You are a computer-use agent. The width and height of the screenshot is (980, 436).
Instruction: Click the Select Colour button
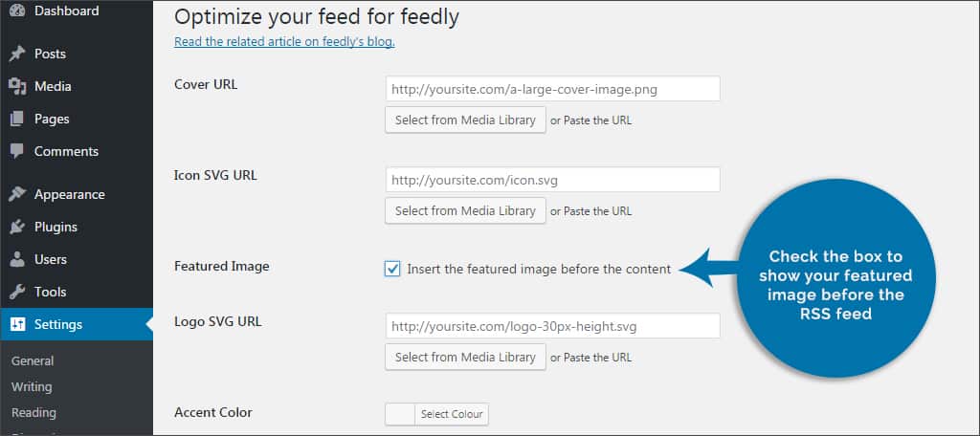click(x=453, y=414)
